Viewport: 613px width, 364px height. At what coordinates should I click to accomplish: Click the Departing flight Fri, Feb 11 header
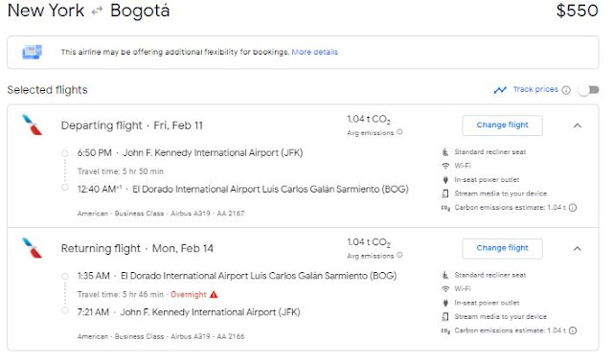point(132,125)
